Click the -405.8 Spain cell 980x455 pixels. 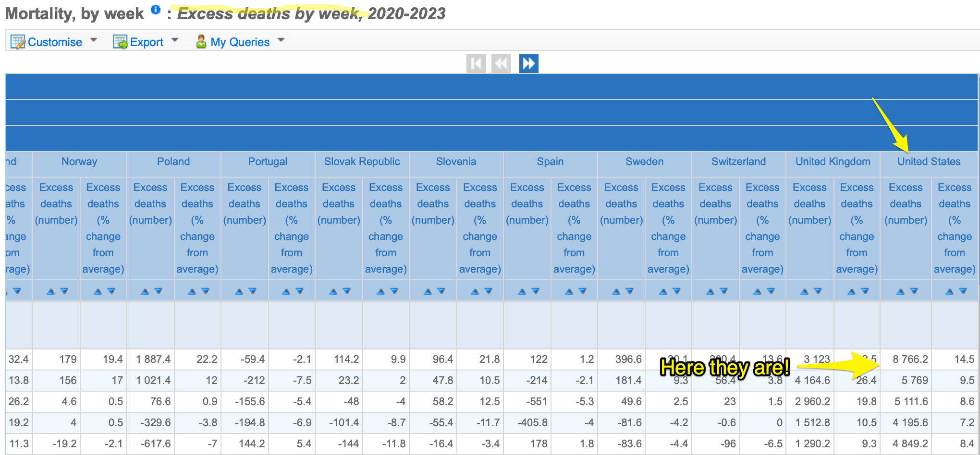(527, 422)
